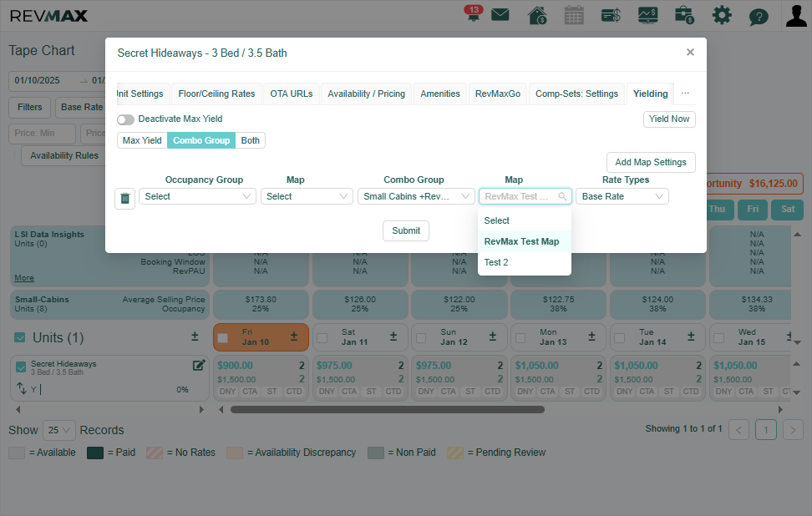Switch to Amenities tab
This screenshot has width=812, height=516.
point(440,94)
